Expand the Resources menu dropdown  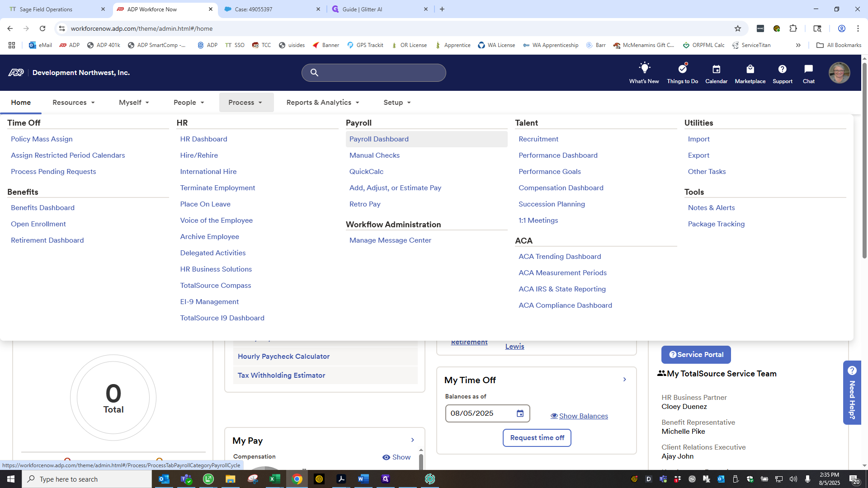[74, 103]
